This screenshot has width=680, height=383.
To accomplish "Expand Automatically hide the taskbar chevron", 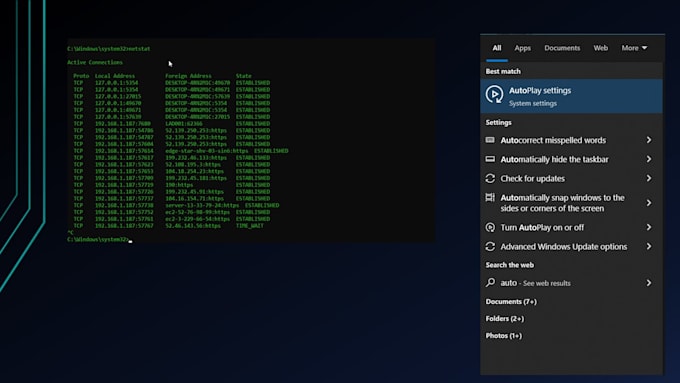I will tap(649, 159).
